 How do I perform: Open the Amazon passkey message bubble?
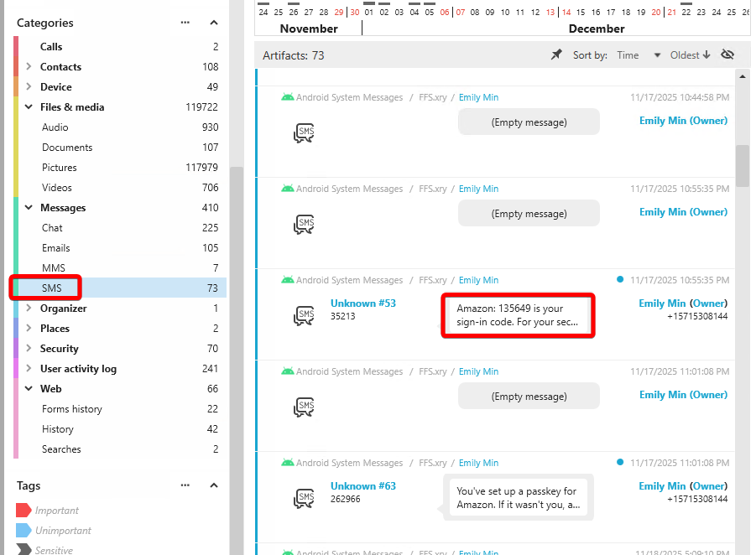[x=519, y=498]
